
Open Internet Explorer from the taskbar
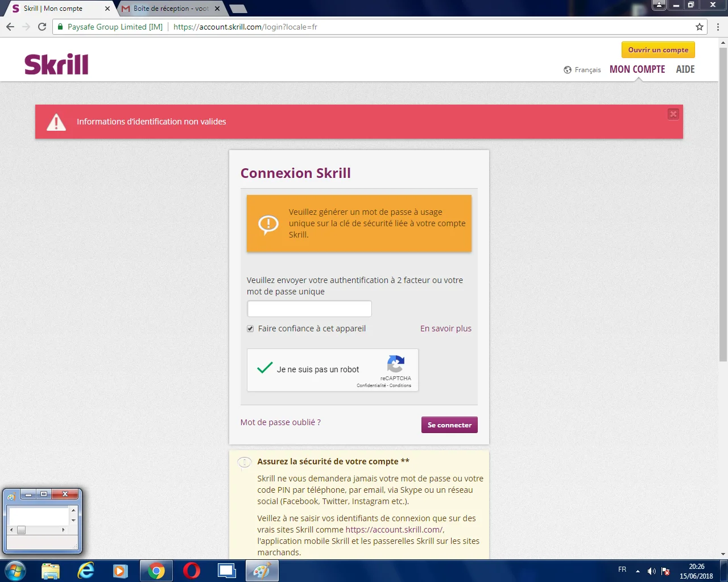point(86,570)
